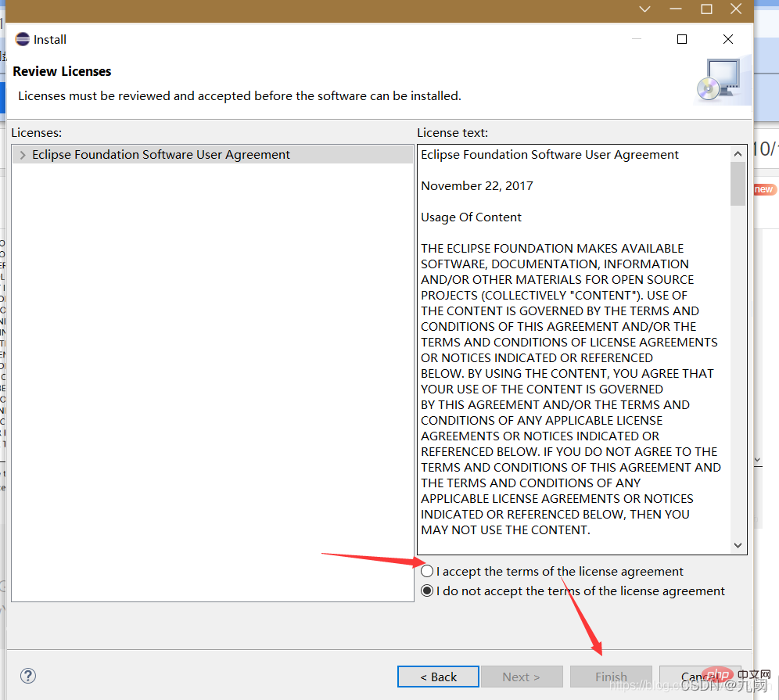779x700 pixels.
Task: Click the Back button
Action: click(438, 677)
